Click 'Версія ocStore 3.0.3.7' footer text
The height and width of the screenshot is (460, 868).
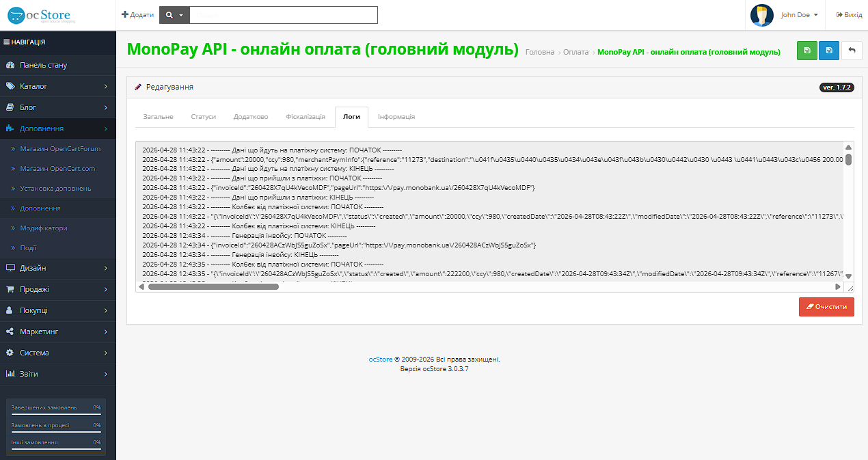435,368
